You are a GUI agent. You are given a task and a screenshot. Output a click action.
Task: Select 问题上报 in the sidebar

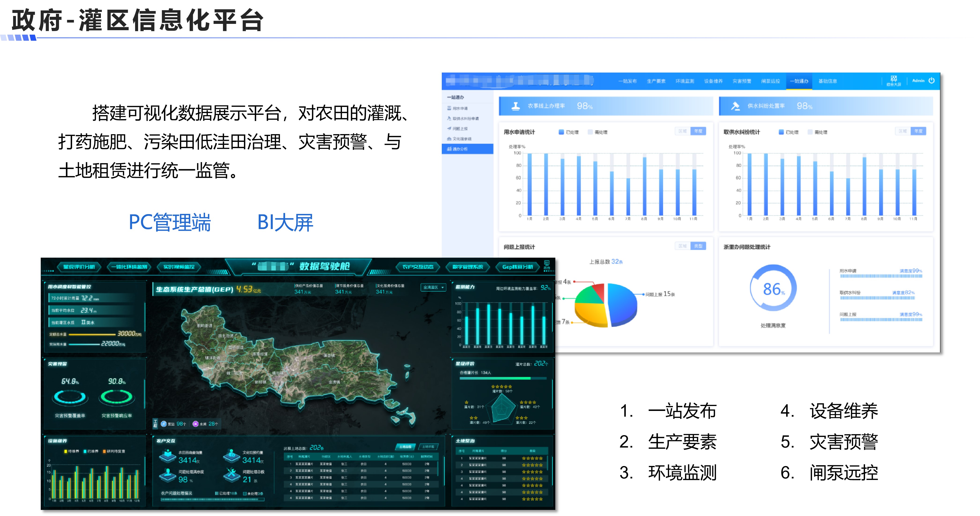click(x=457, y=128)
